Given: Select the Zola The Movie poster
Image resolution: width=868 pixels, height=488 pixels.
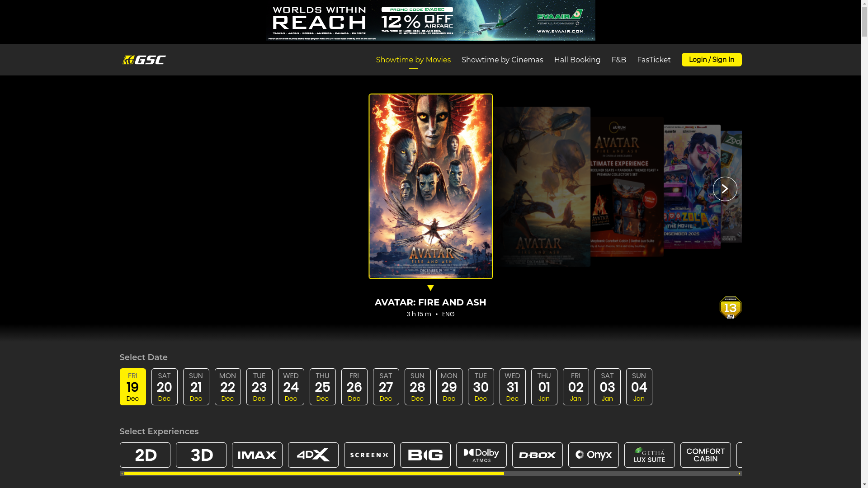Looking at the screenshot, I should tap(692, 187).
